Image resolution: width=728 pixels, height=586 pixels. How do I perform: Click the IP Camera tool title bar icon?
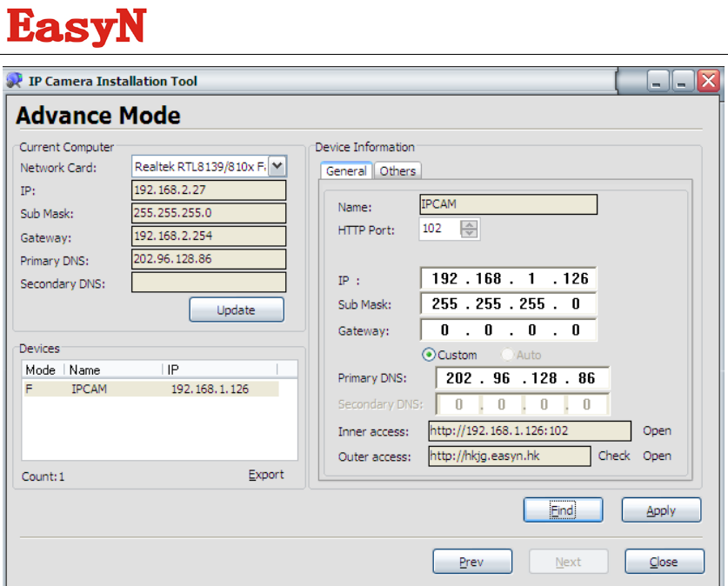14,80
